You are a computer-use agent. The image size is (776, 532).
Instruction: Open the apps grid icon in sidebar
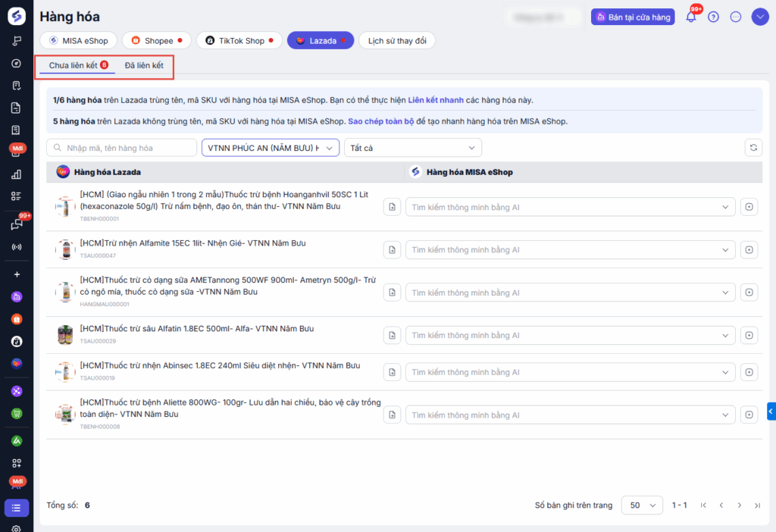(x=17, y=463)
